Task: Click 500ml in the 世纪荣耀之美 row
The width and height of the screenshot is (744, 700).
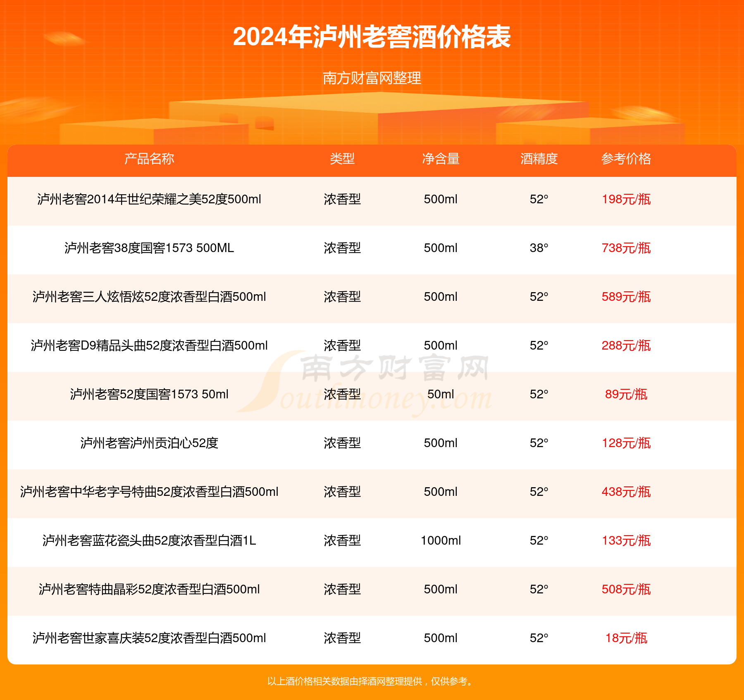Action: (441, 199)
